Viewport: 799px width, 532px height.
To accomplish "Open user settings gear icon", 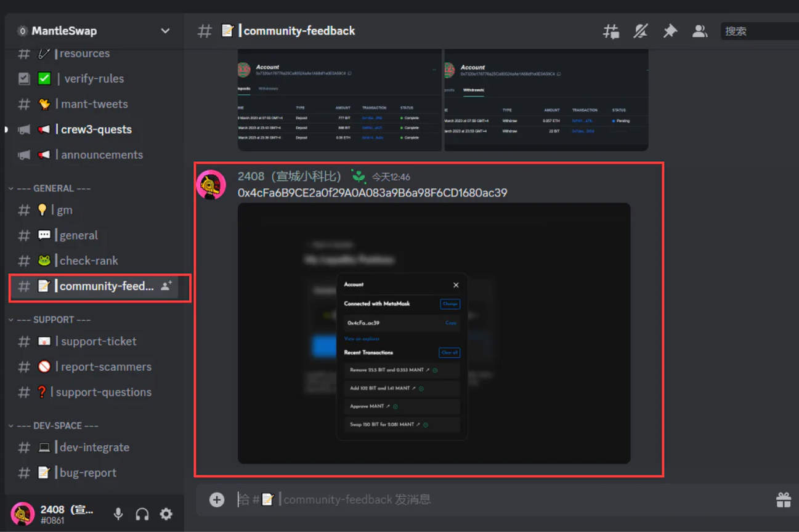I will 166,514.
